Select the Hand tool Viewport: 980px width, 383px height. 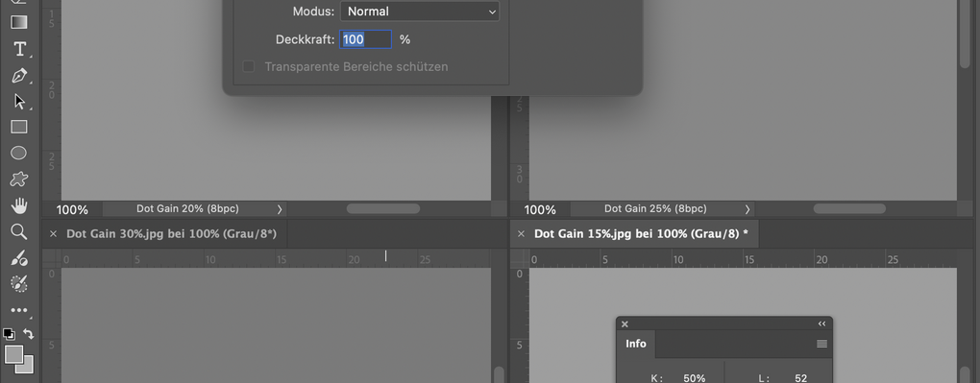click(19, 205)
